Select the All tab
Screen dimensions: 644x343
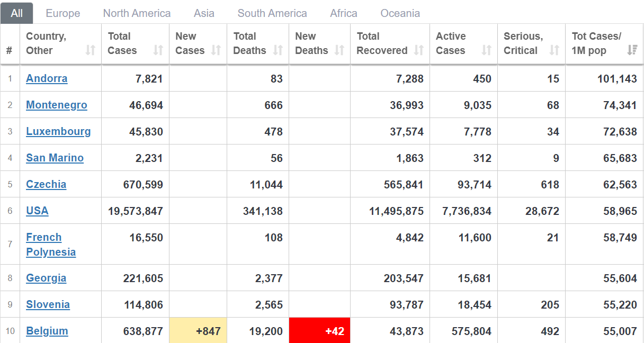pos(17,13)
